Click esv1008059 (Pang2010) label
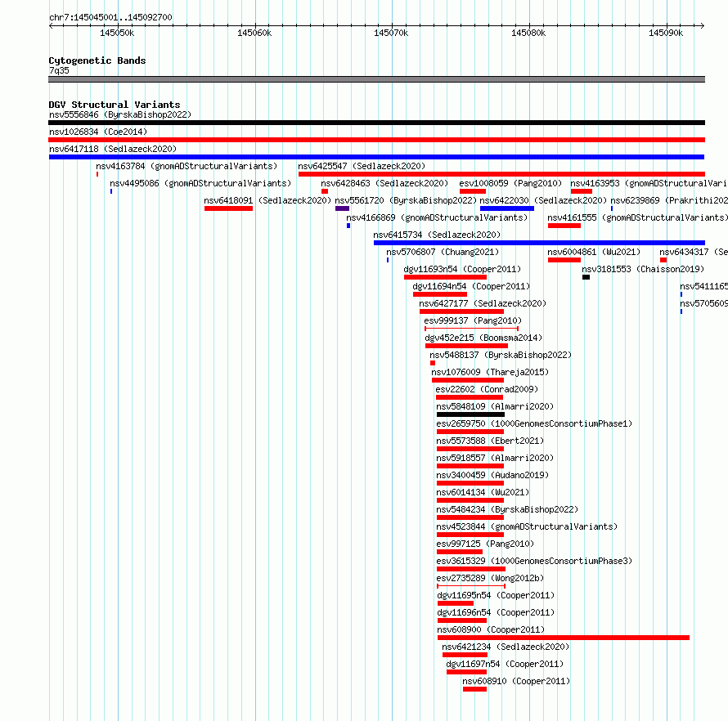The width and height of the screenshot is (728, 721). (510, 183)
